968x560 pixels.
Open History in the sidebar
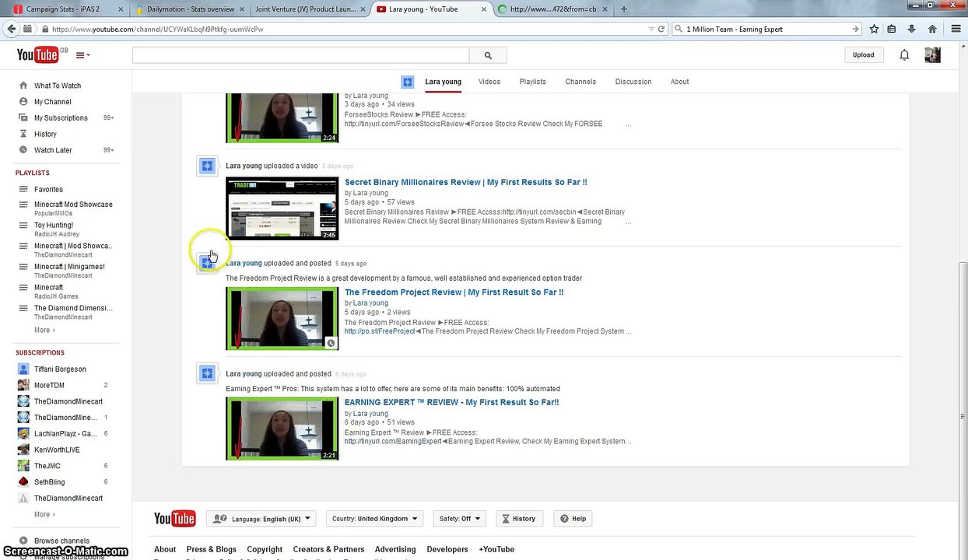click(45, 135)
